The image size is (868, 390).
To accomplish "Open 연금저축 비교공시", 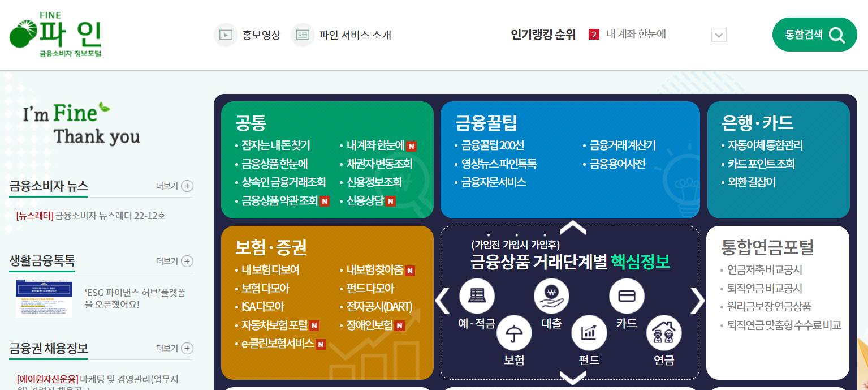I will (x=765, y=270).
